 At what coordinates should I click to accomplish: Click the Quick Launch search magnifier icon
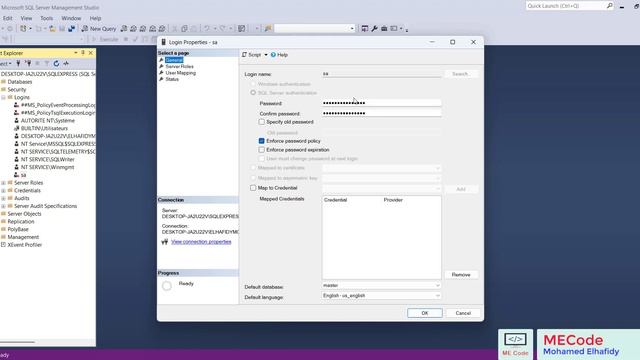(x=609, y=6)
